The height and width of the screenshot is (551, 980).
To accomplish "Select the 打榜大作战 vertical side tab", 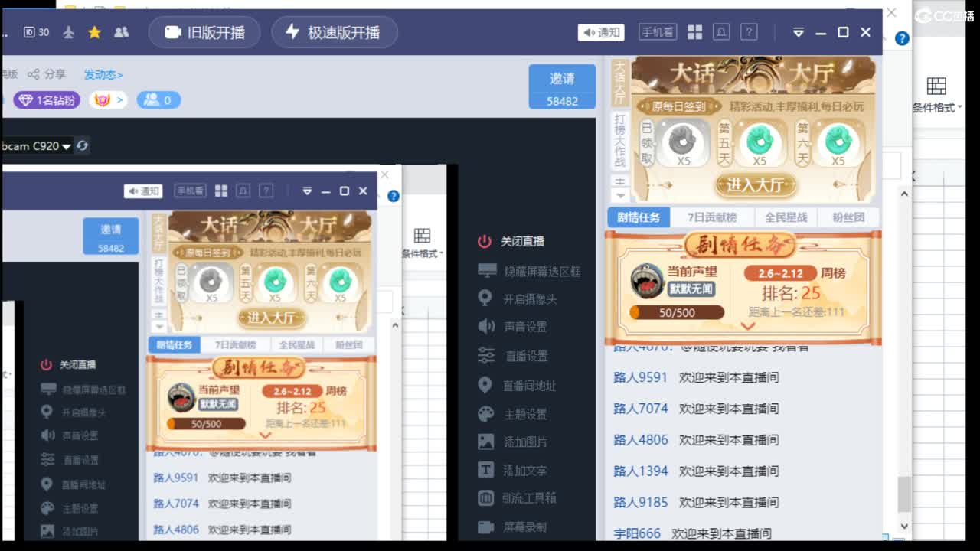I will (x=619, y=142).
